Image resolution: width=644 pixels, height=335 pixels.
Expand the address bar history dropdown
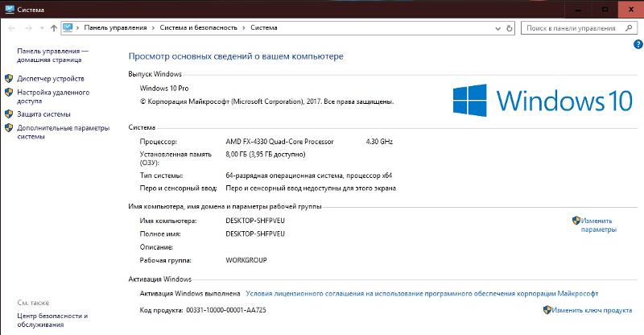[497, 28]
